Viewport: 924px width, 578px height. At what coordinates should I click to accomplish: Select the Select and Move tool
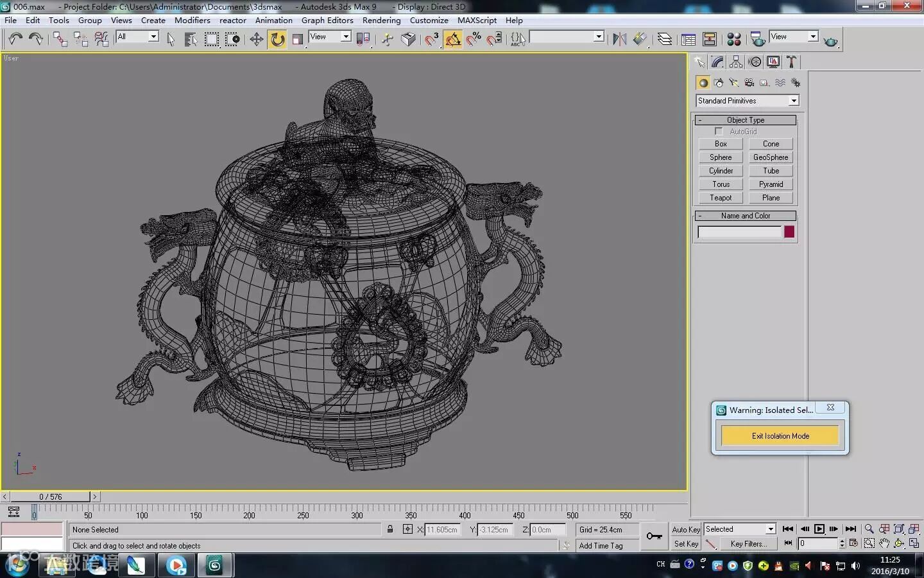pyautogui.click(x=256, y=40)
